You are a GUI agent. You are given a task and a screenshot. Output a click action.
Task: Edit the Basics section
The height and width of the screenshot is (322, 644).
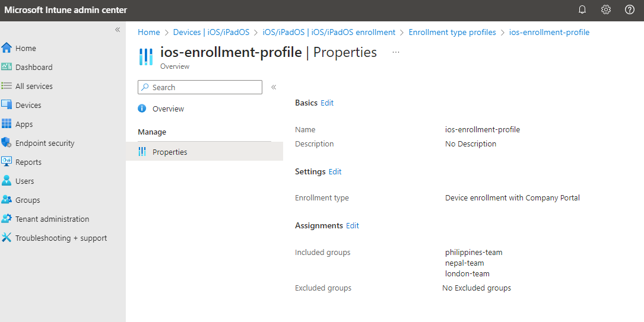[x=327, y=103]
